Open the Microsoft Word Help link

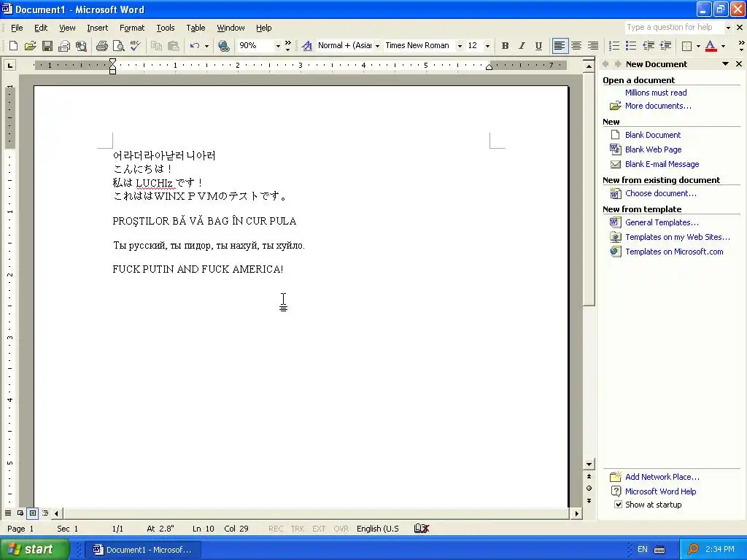point(660,491)
